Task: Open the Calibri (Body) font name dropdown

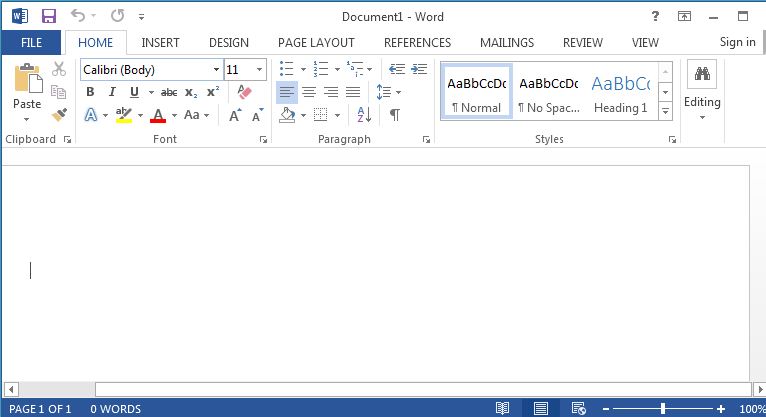Action: coord(216,69)
